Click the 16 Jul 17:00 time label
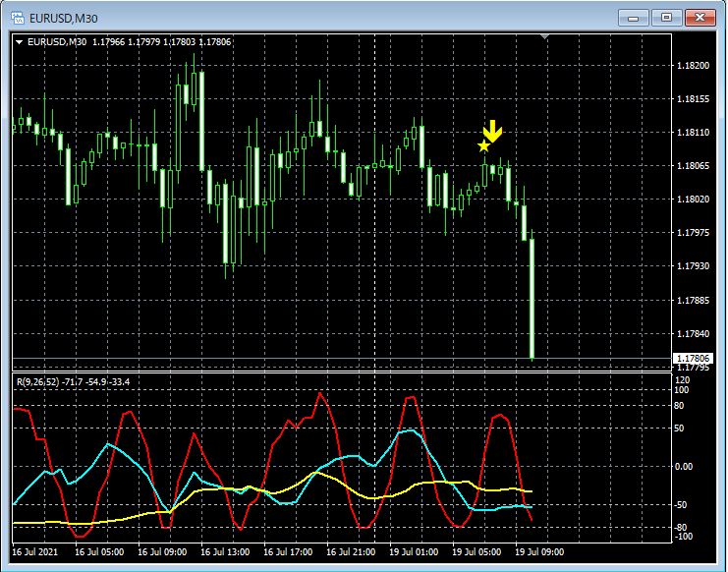The image size is (728, 572). [288, 552]
